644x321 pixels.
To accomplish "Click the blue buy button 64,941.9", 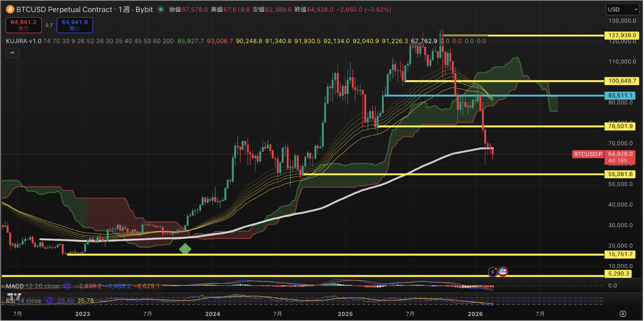I will coord(75,25).
